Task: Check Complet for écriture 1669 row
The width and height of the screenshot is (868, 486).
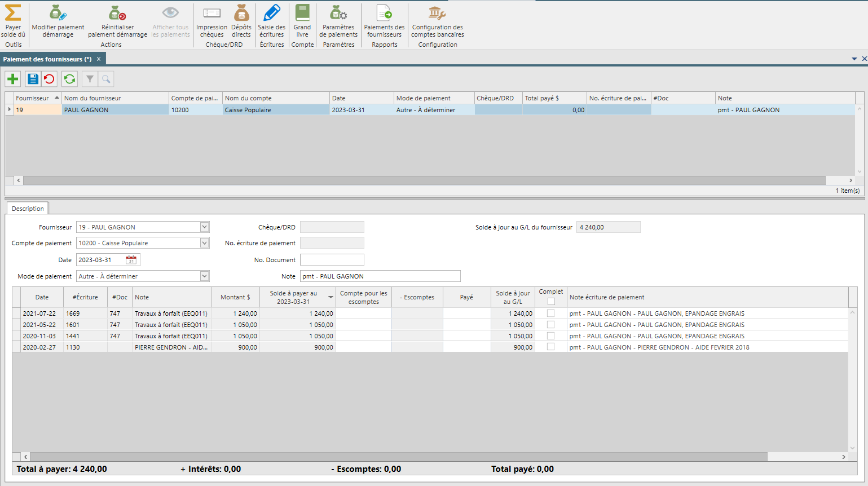Action: tap(550, 313)
